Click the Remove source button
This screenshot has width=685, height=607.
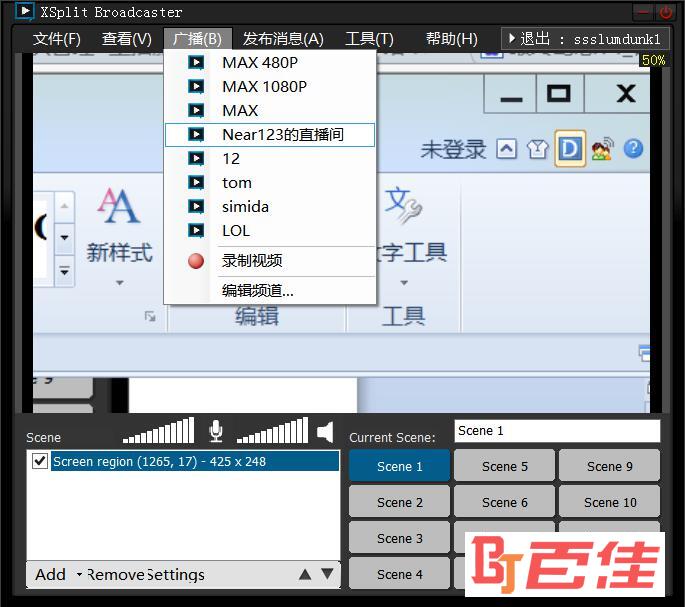click(115, 574)
